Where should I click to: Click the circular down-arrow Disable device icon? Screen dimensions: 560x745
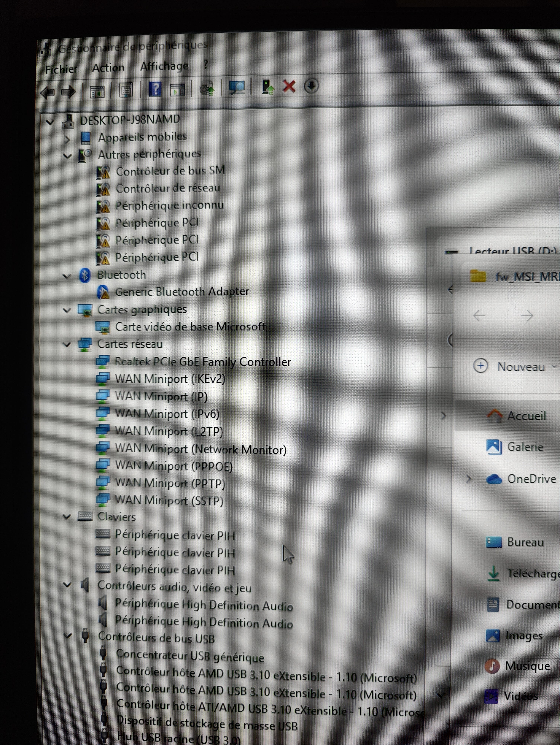pyautogui.click(x=311, y=86)
